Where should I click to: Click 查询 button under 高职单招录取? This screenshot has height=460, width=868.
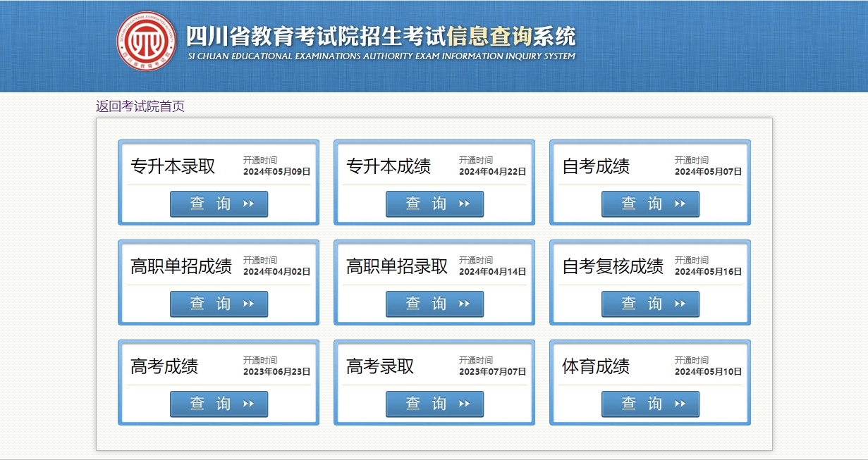[x=434, y=304]
